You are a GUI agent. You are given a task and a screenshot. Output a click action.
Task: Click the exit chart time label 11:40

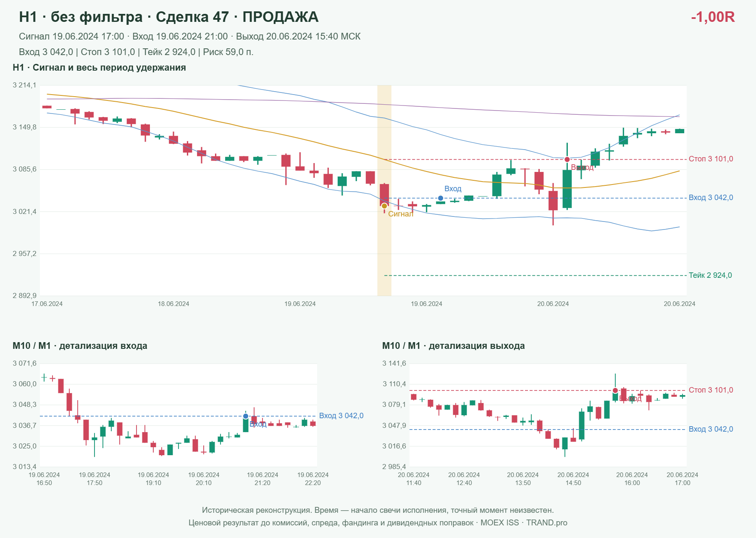point(414,483)
